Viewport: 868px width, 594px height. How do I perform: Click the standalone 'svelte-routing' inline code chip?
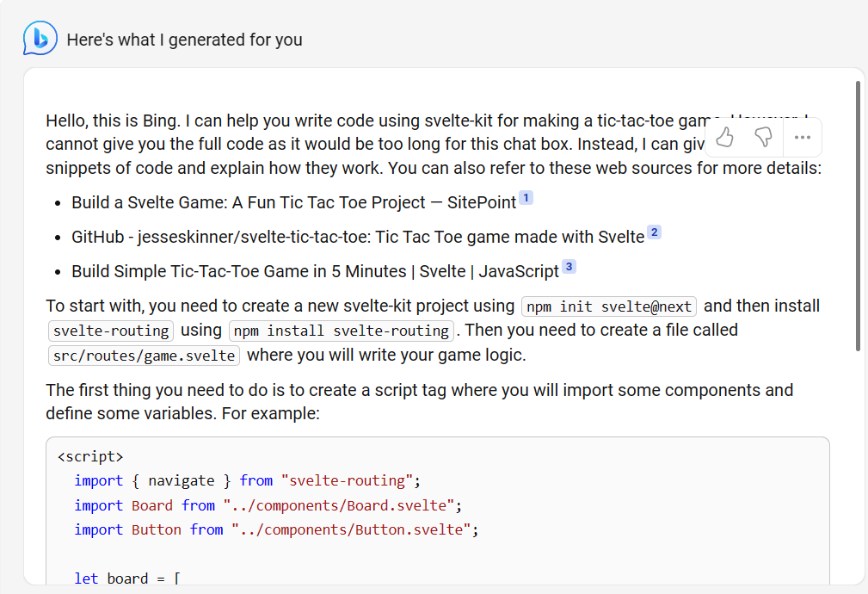point(111,331)
